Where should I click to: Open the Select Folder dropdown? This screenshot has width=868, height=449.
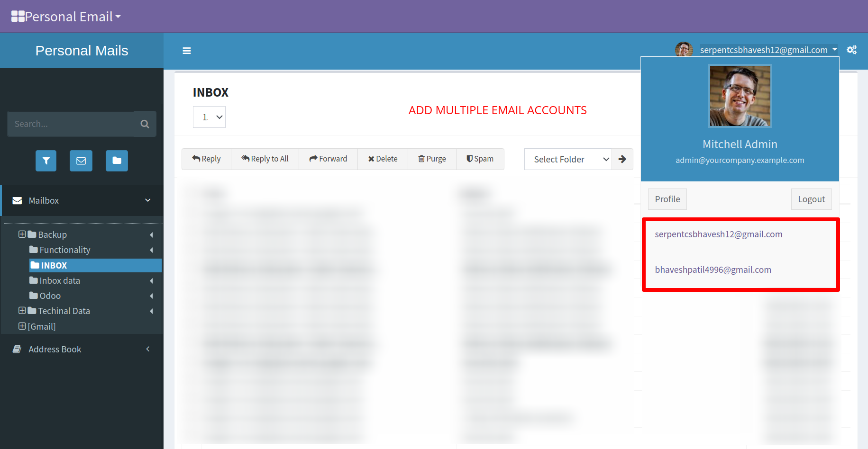point(568,159)
